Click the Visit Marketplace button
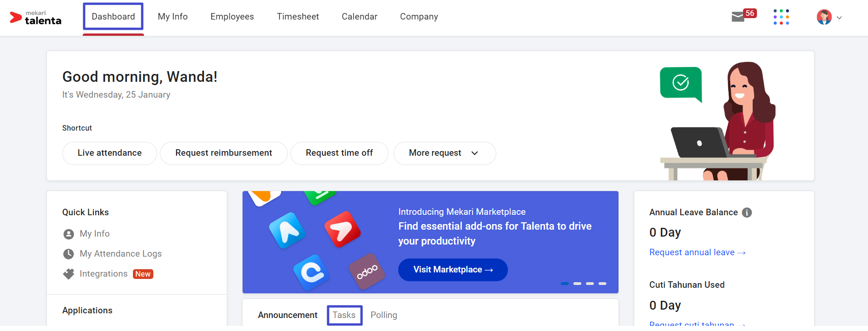This screenshot has width=868, height=331. click(453, 270)
